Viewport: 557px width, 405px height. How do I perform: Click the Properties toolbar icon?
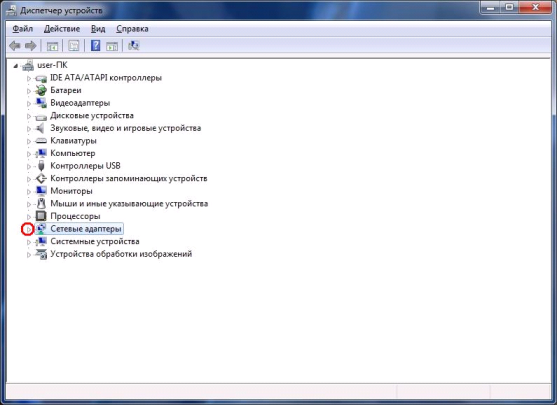pyautogui.click(x=74, y=46)
